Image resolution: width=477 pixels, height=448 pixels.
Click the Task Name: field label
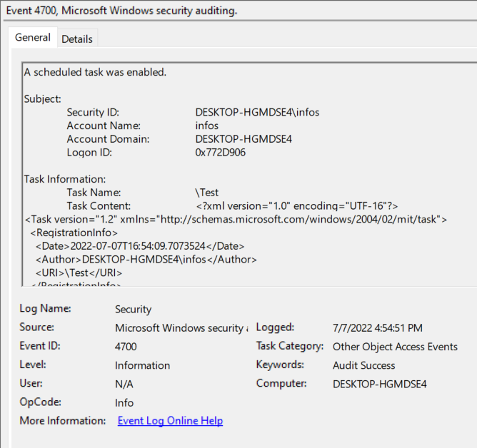(94, 193)
